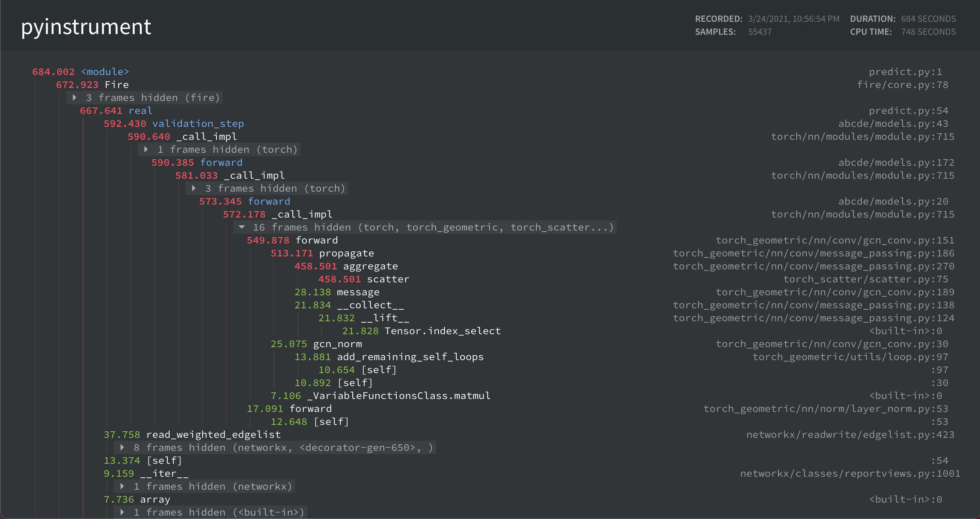This screenshot has height=519, width=980.
Task: Select the gcn_norm frame
Action: click(337, 343)
